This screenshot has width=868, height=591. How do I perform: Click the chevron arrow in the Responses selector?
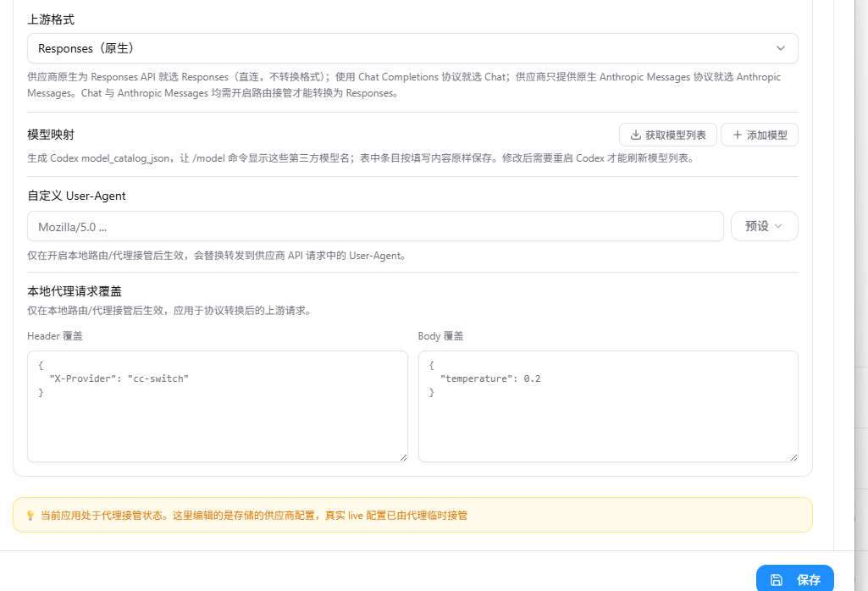click(781, 48)
